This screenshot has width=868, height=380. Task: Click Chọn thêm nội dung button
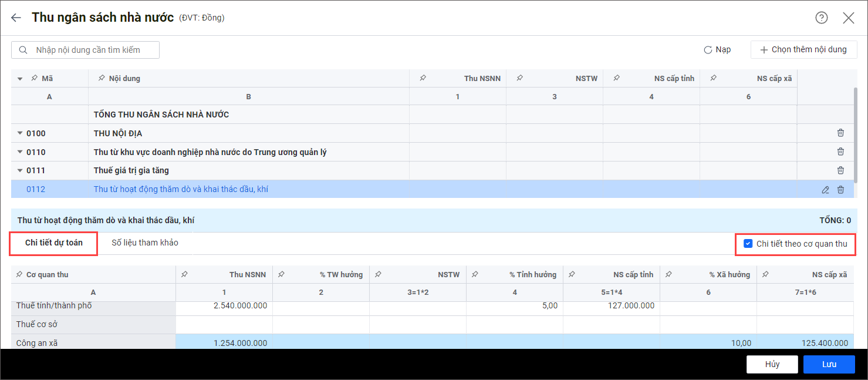tap(803, 50)
